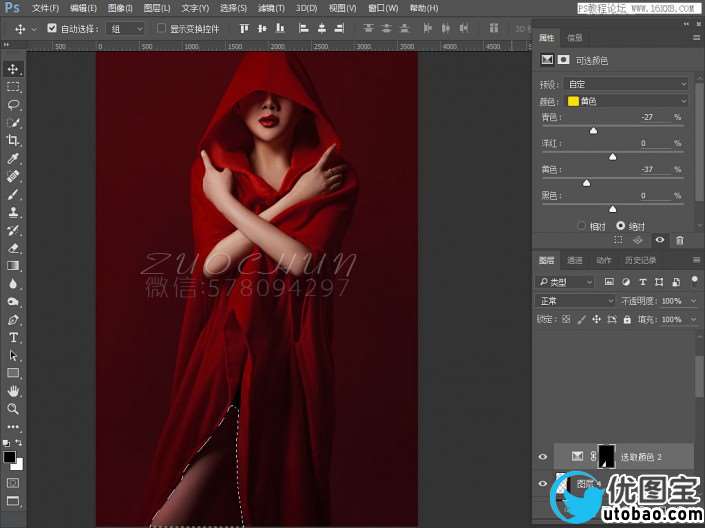Click the 选取颜色 2 layer mask thumbnail

606,456
